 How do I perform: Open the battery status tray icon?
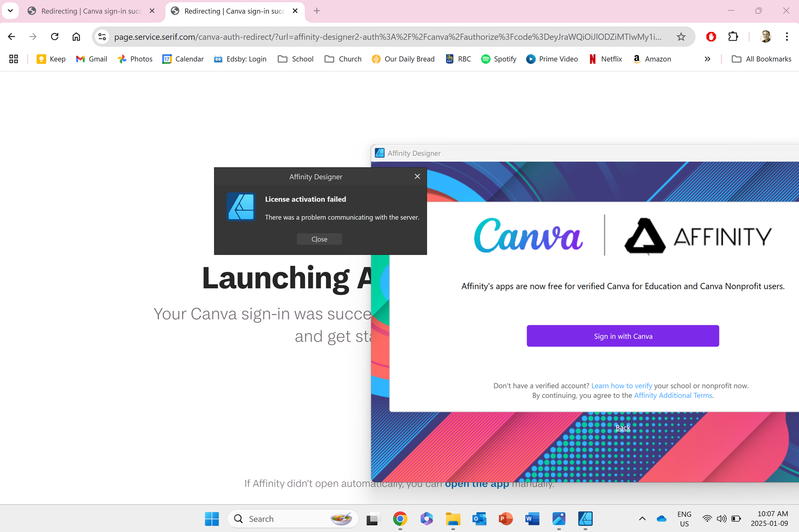click(736, 519)
